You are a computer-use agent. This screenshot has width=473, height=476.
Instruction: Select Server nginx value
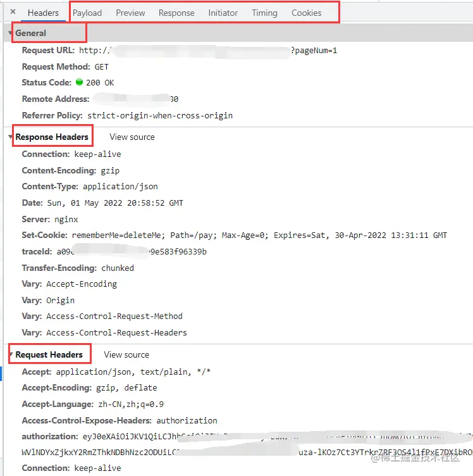pos(66,219)
